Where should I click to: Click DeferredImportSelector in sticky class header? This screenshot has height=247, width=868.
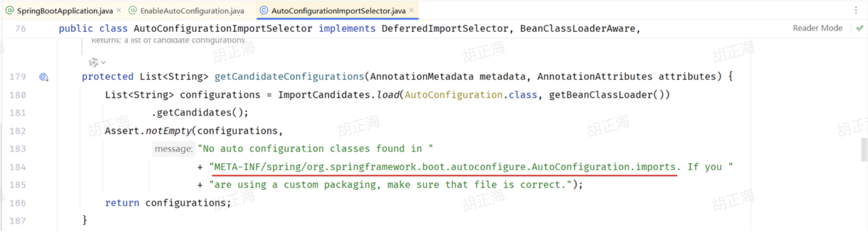[445, 29]
